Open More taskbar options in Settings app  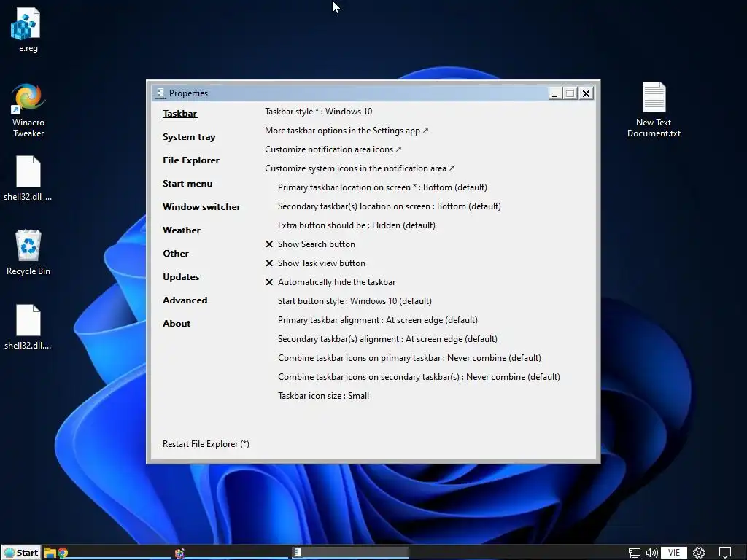347,131
